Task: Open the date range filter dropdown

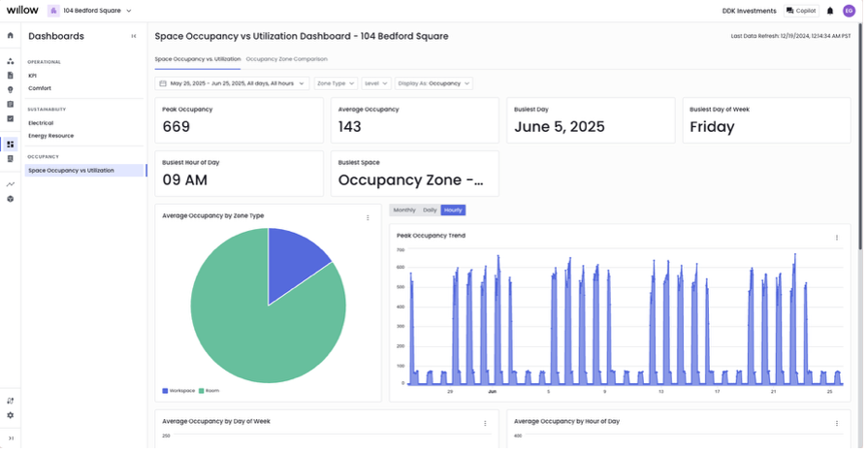Action: [x=232, y=83]
